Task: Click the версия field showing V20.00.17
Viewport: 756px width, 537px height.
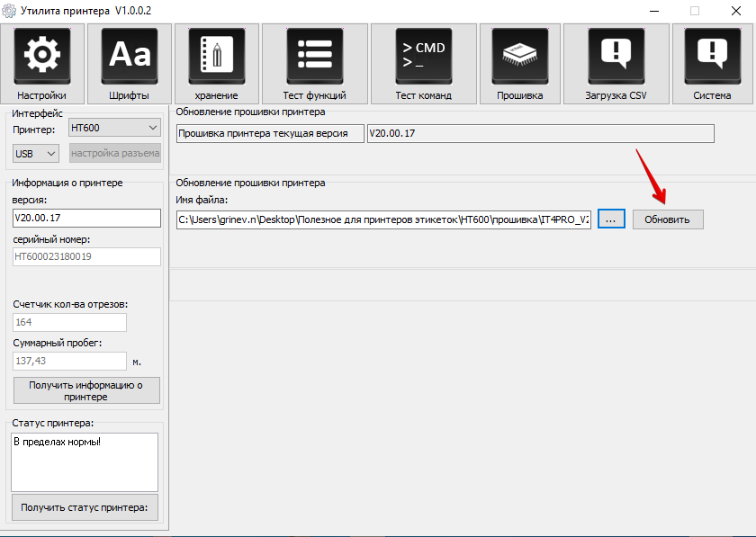Action: [x=86, y=218]
